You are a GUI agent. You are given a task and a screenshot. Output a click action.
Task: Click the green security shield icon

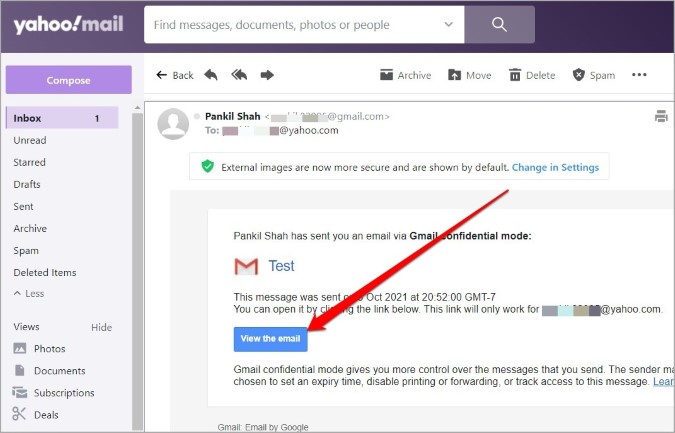point(207,166)
